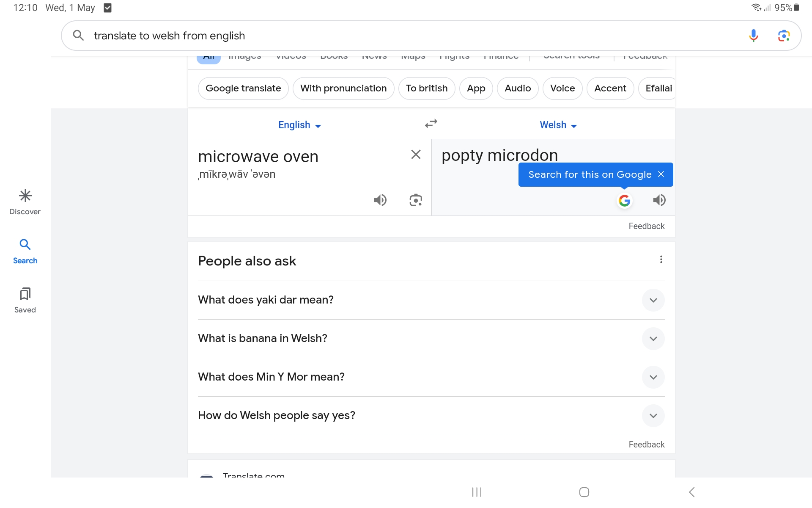Play audio of English source text
This screenshot has height=508, width=812.
click(x=380, y=200)
